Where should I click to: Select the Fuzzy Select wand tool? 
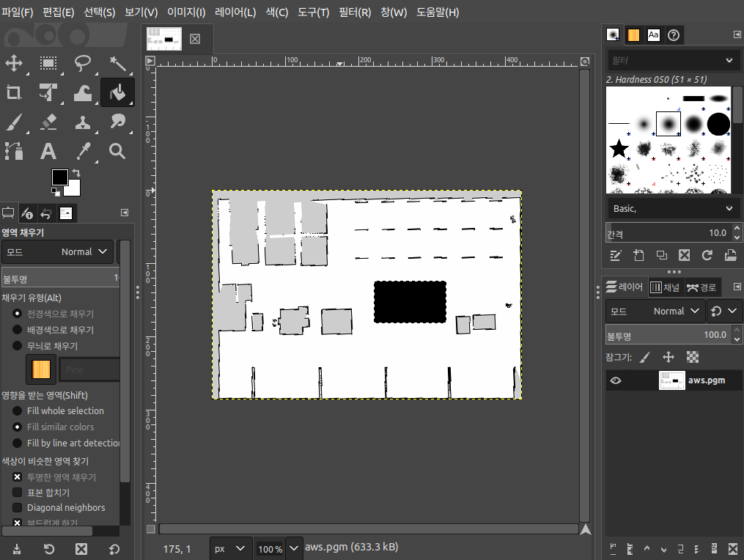pyautogui.click(x=117, y=63)
